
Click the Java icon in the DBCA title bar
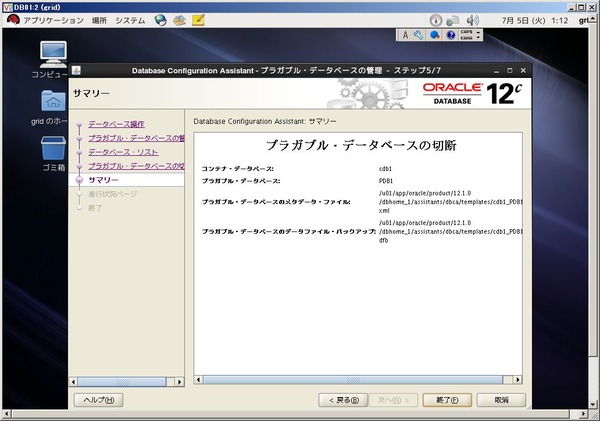pyautogui.click(x=76, y=70)
